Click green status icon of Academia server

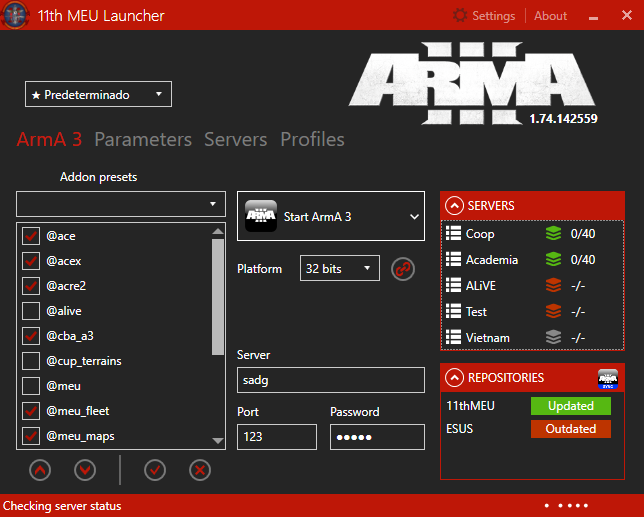click(x=553, y=259)
